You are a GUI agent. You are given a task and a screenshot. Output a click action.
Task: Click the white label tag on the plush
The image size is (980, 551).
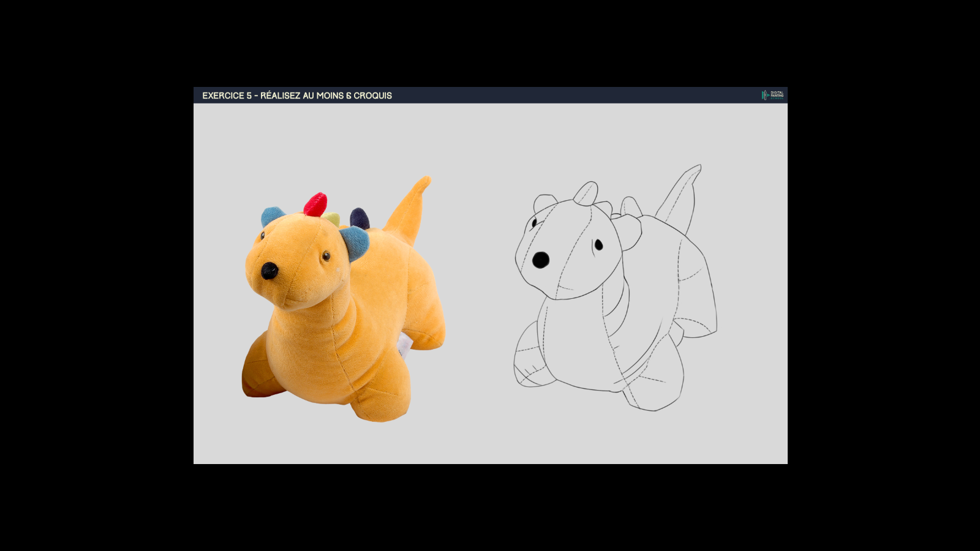click(404, 346)
